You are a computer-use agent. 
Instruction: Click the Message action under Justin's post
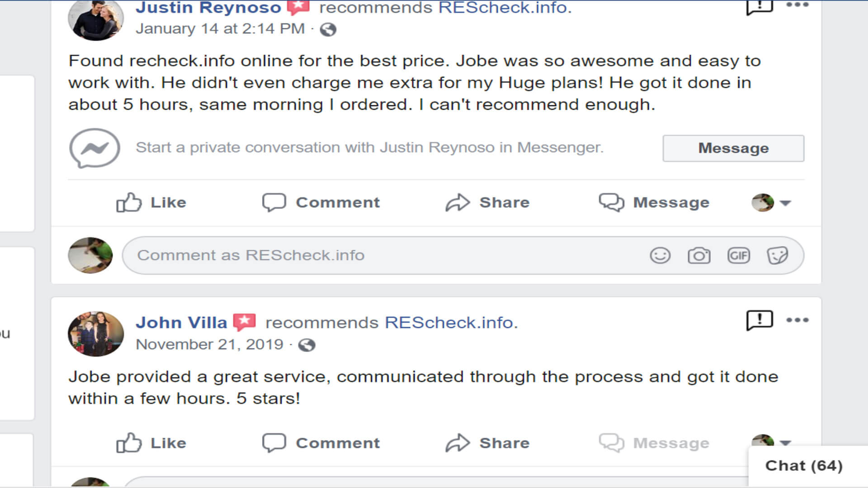pos(654,202)
